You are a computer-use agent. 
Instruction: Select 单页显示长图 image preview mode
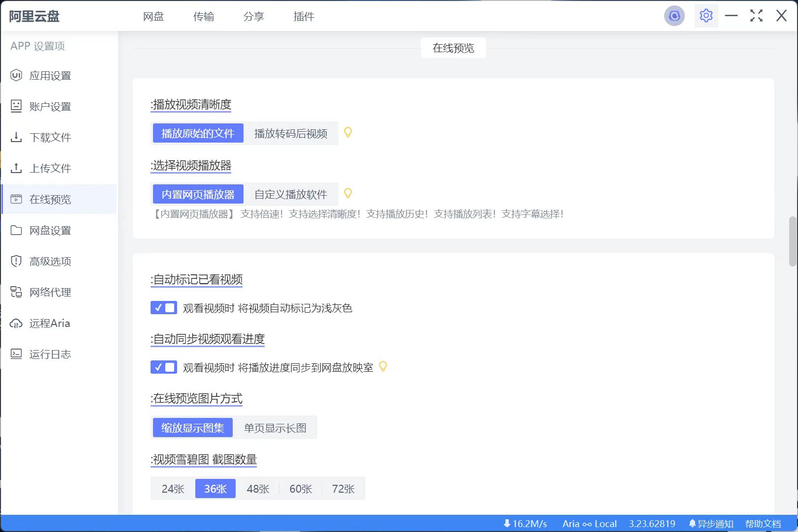[275, 428]
